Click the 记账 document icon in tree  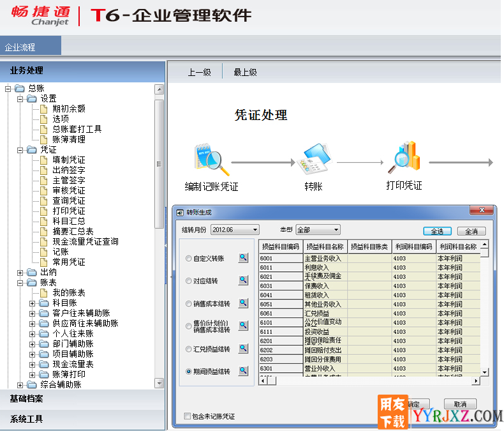[44, 252]
